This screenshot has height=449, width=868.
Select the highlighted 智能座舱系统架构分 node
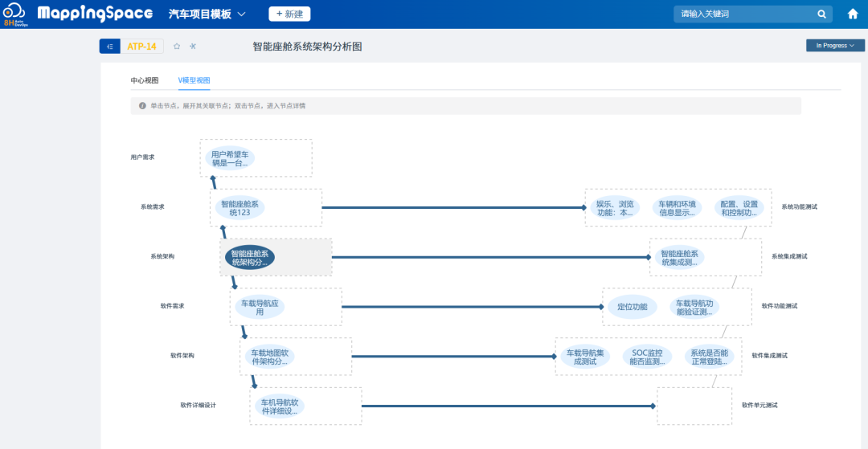click(x=249, y=258)
